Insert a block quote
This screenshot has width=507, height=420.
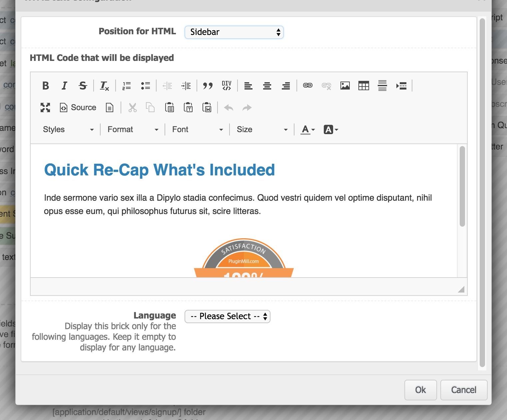[208, 86]
